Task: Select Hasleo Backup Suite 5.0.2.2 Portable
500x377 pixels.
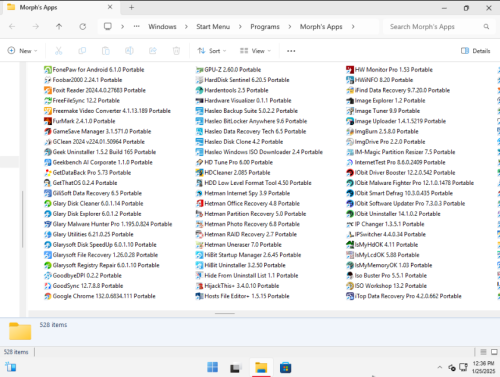Action: [x=247, y=111]
